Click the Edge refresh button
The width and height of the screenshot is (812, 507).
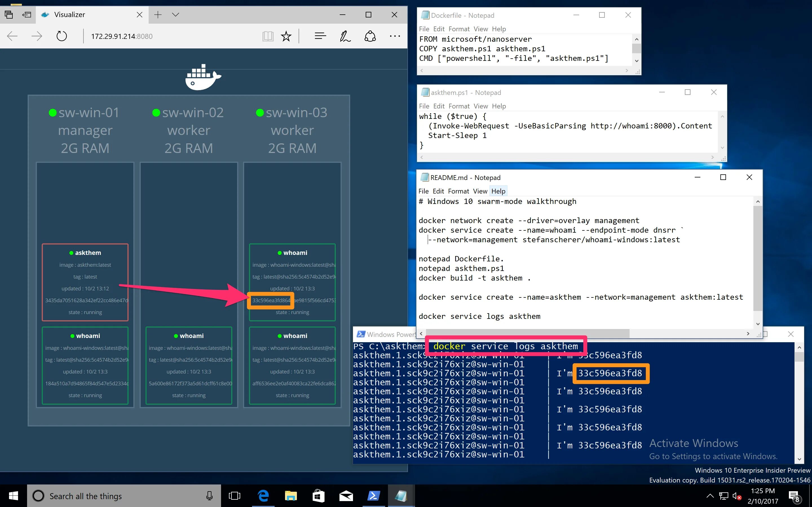(61, 36)
